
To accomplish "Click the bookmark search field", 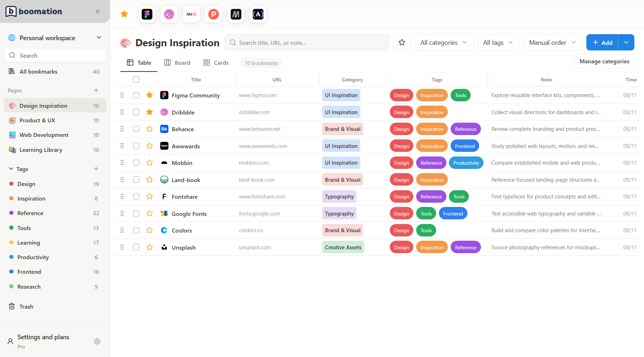I will 307,42.
